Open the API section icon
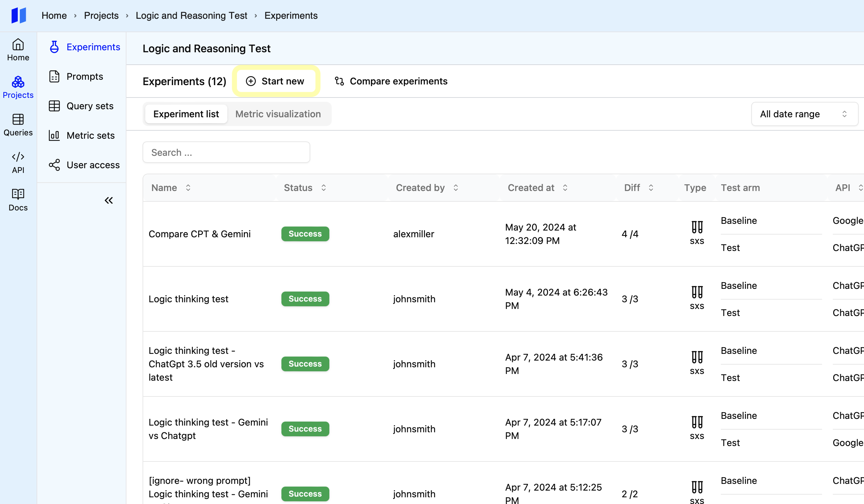Screen dimensions: 864x504 (x=18, y=163)
